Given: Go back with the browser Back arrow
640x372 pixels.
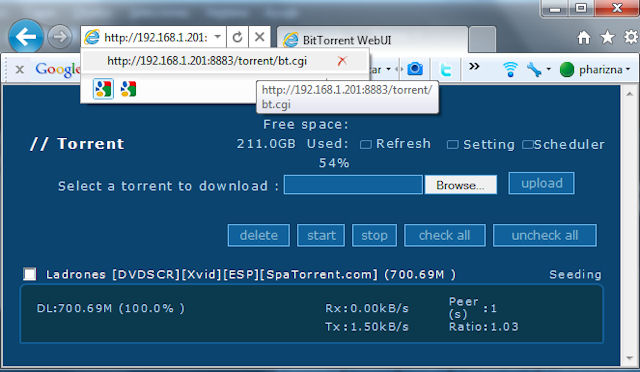Looking at the screenshot, I should (26, 37).
